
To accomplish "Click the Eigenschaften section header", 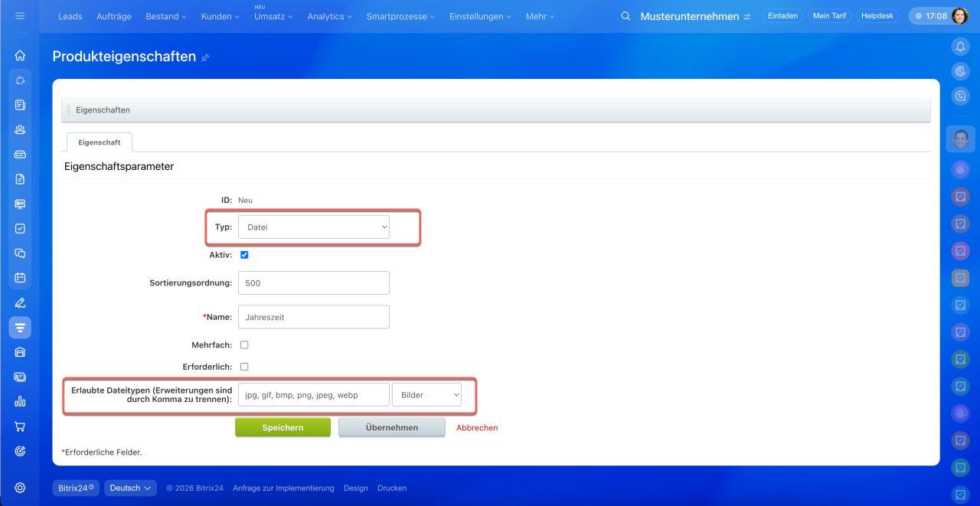I will [496, 110].
